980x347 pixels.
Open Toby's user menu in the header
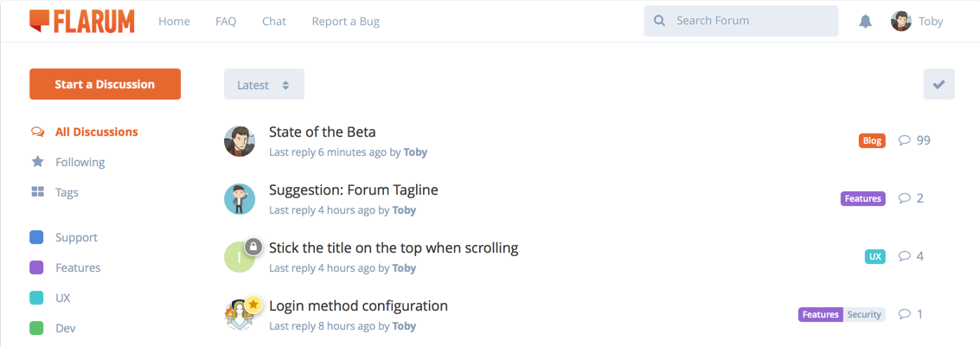[x=917, y=22]
